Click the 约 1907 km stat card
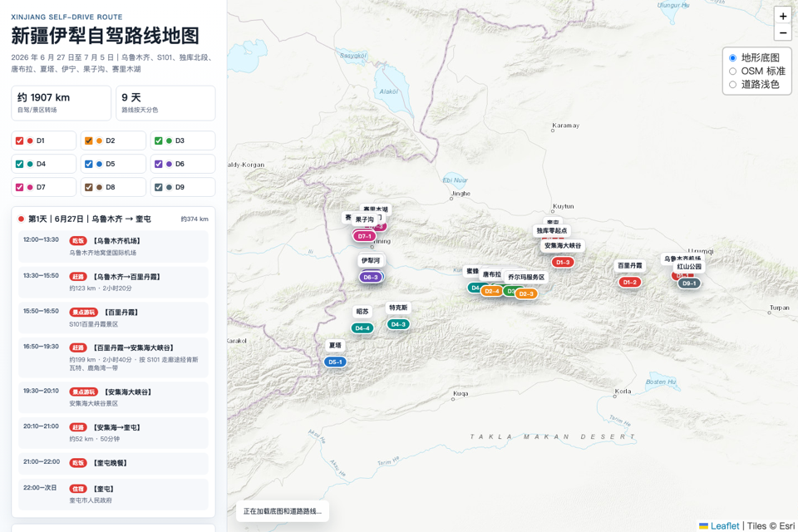Screen dimensions: 798x532 61,103
